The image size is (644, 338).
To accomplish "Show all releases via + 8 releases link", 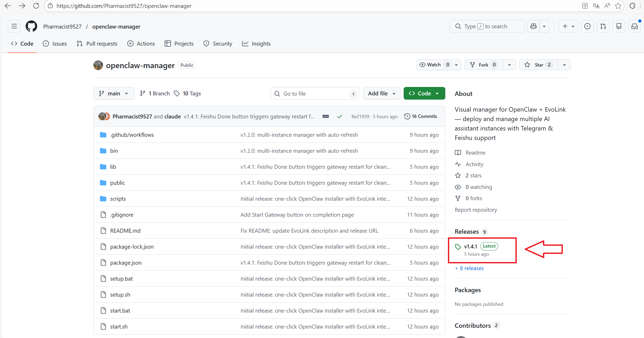I will coord(469,268).
